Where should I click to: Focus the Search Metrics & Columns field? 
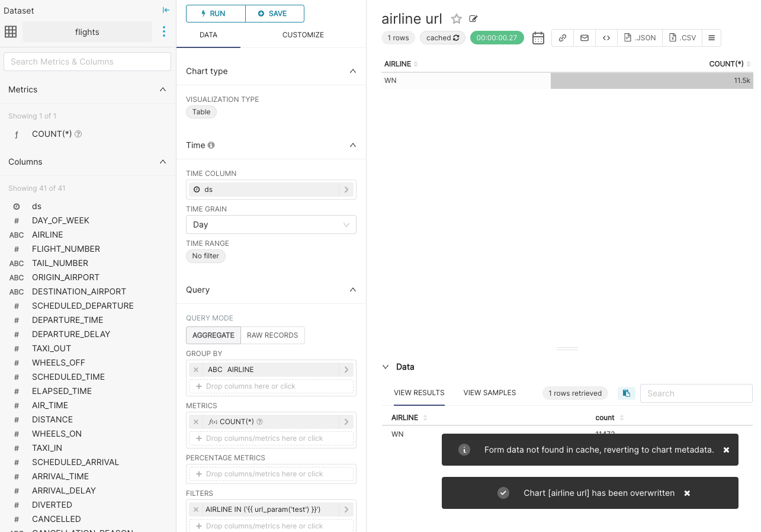87,62
